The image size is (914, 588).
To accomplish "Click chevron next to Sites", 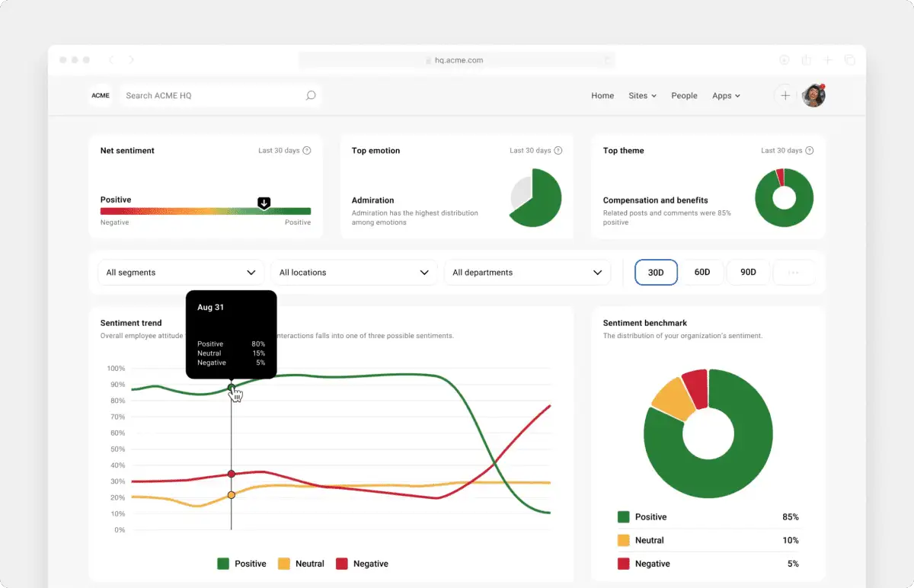I will [x=654, y=96].
